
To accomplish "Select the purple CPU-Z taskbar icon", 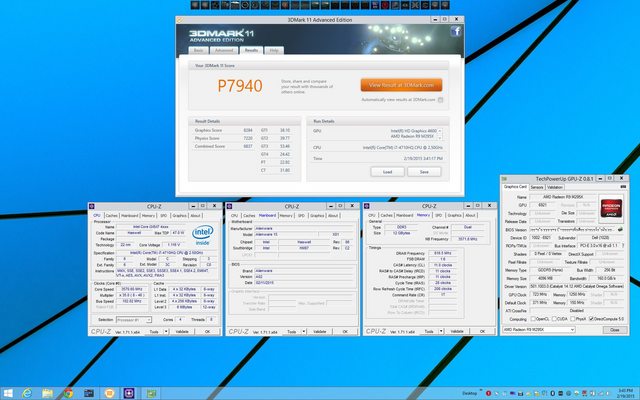I will (130, 393).
